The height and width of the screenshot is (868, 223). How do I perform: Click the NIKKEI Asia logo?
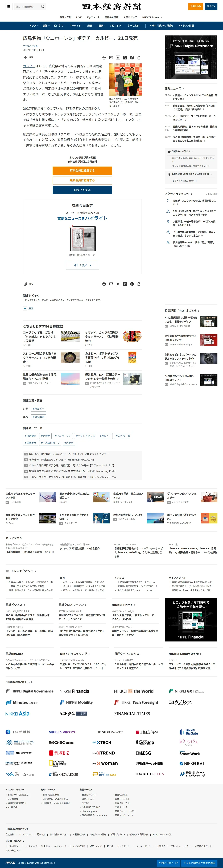tap(18, 713)
